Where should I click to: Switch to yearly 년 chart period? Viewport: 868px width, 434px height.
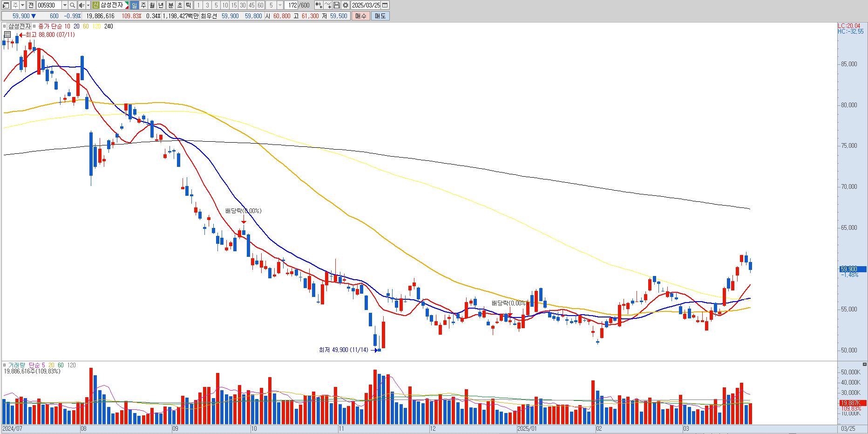161,5
